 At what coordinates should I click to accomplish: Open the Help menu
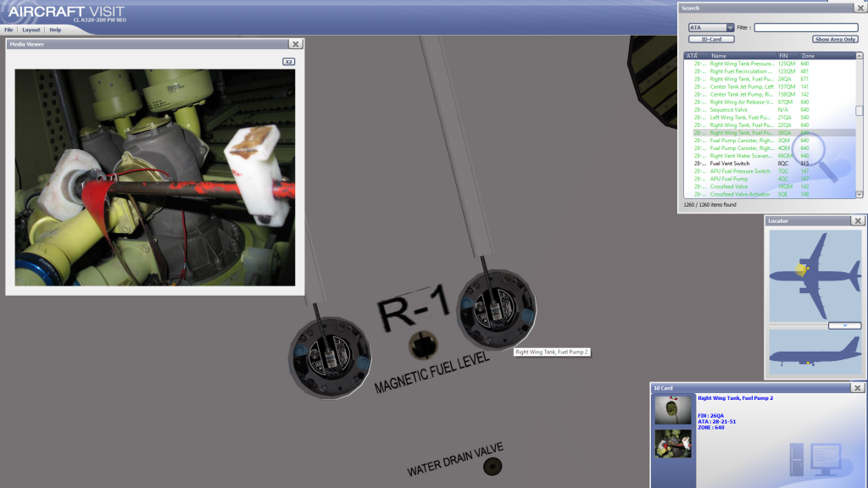pos(55,30)
